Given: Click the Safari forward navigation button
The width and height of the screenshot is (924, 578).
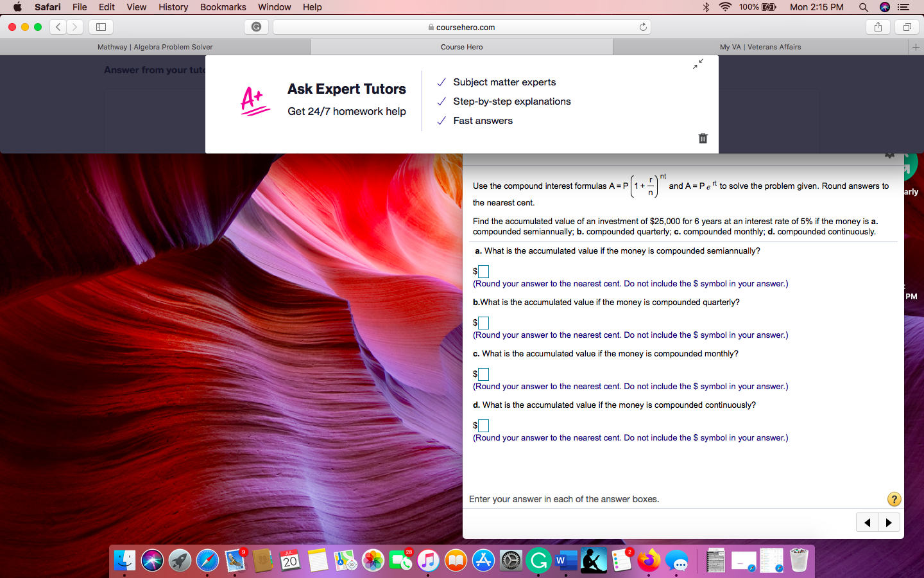Looking at the screenshot, I should pyautogui.click(x=75, y=27).
